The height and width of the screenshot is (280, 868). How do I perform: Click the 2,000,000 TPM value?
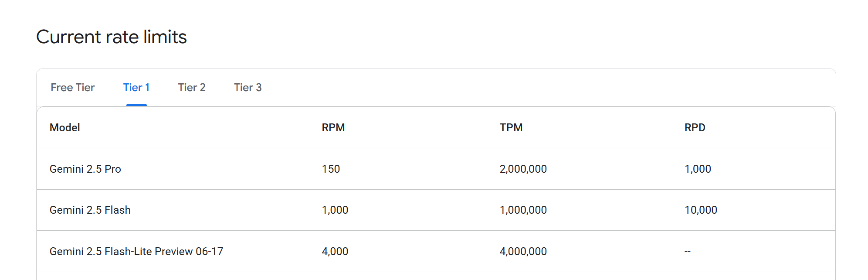pyautogui.click(x=523, y=169)
